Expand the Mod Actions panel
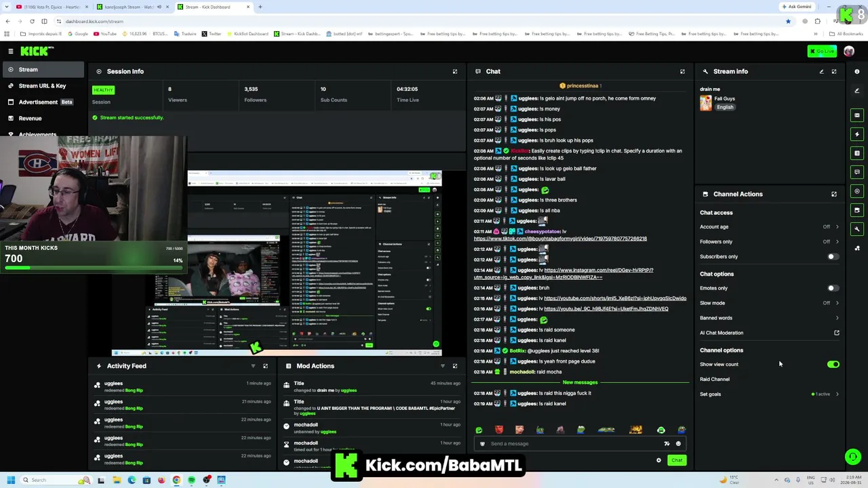 click(455, 366)
